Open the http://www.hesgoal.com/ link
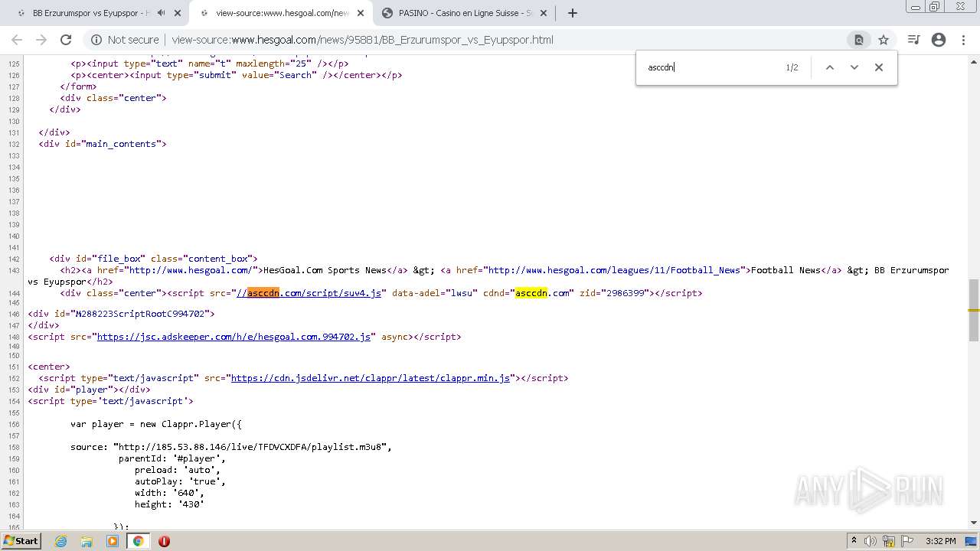980x551 pixels. (x=189, y=270)
